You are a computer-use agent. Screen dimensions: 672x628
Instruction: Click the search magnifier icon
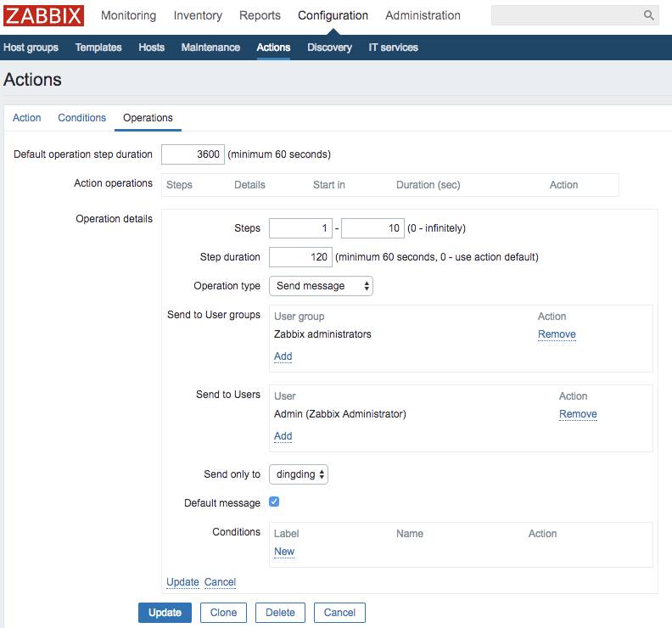tap(648, 15)
